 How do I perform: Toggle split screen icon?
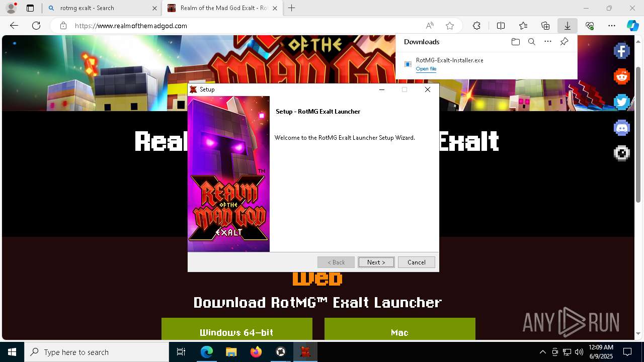click(501, 26)
